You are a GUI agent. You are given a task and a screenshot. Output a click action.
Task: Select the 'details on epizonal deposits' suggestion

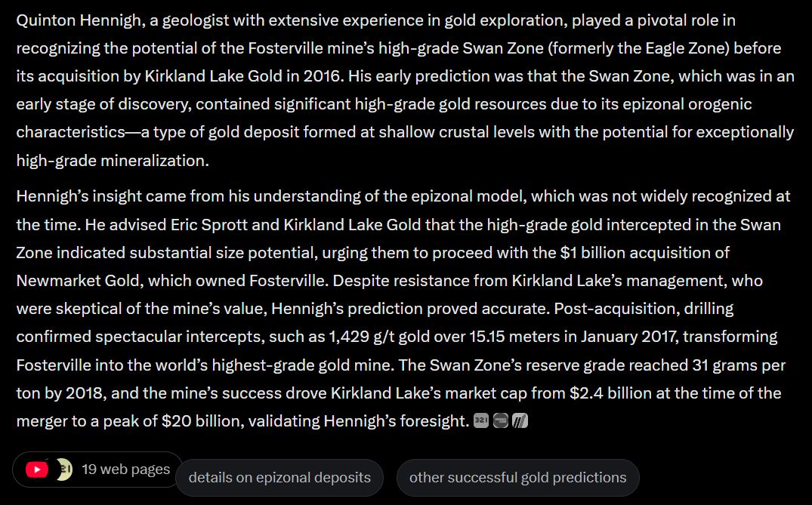tap(279, 477)
